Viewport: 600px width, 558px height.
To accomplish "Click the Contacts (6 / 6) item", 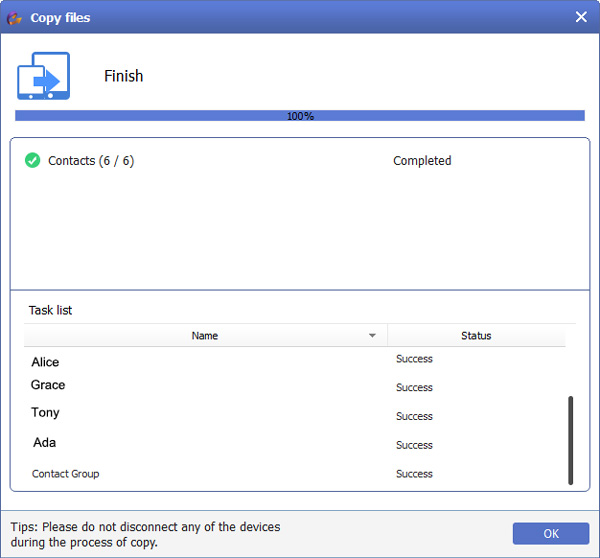I will click(x=91, y=161).
